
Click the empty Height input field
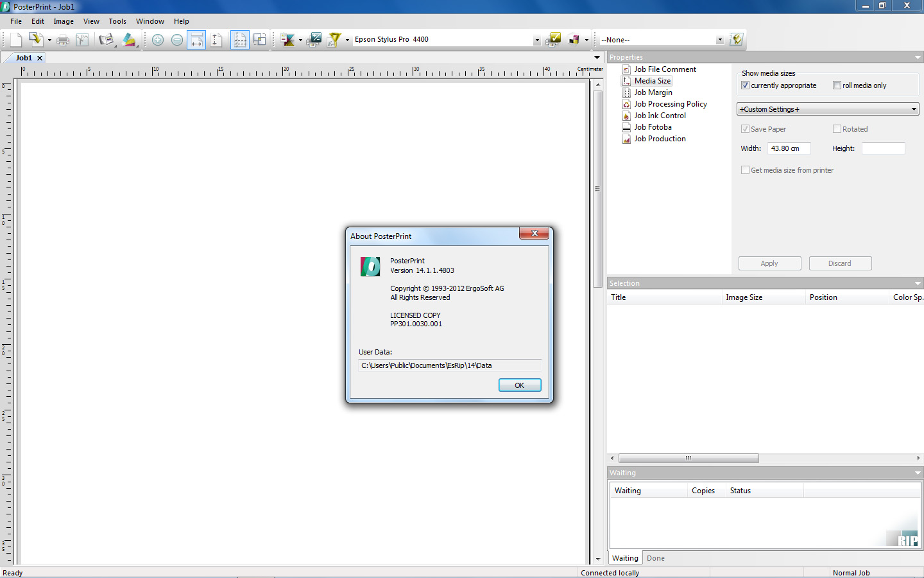tap(884, 148)
